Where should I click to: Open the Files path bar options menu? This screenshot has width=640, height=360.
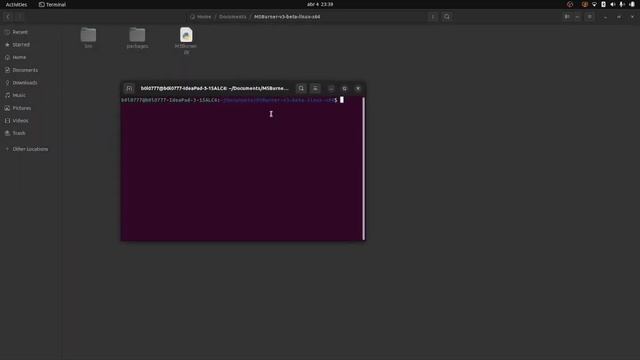click(x=433, y=17)
